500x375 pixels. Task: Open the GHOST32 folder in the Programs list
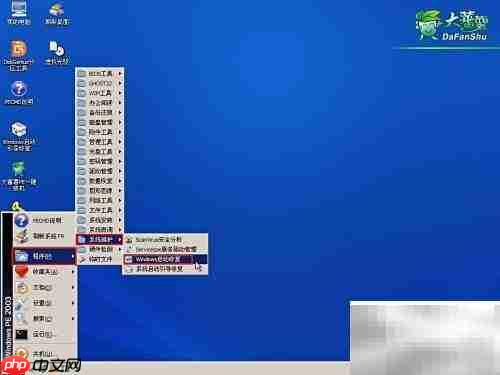point(100,83)
